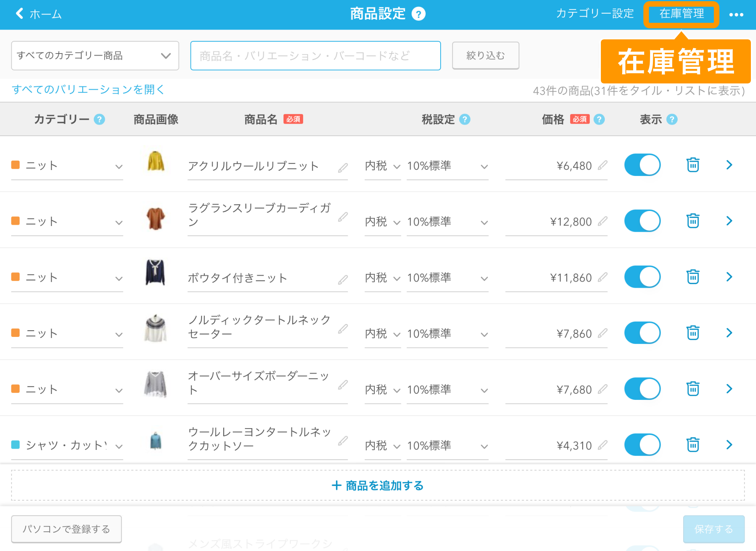Edit the ¥4,310 price pencil icon
The width and height of the screenshot is (756, 551).
(602, 445)
